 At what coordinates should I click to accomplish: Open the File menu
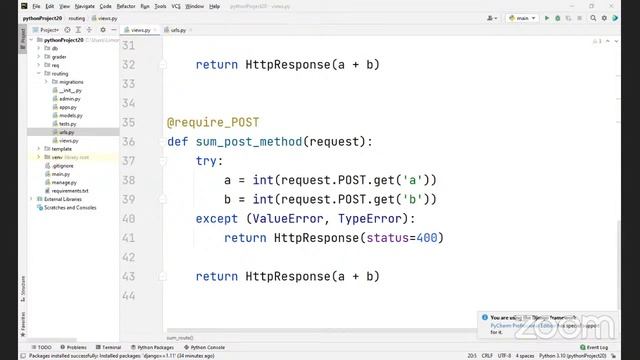[36, 6]
